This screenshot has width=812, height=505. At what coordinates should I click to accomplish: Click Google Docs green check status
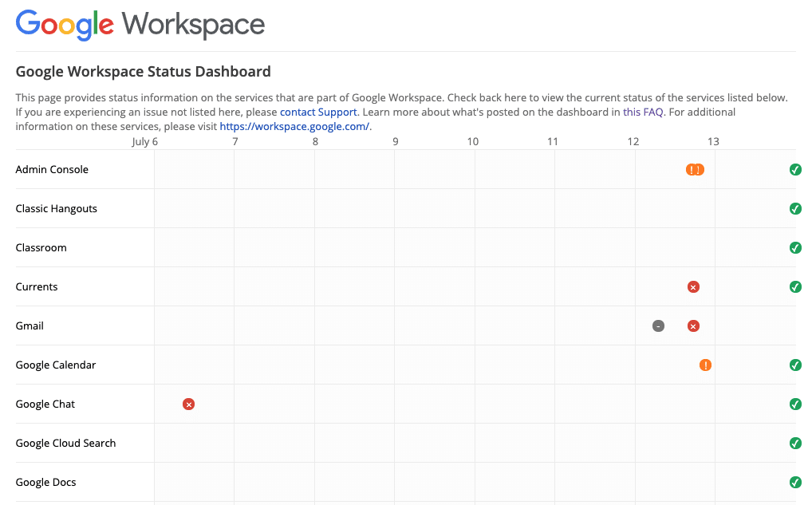coord(795,483)
